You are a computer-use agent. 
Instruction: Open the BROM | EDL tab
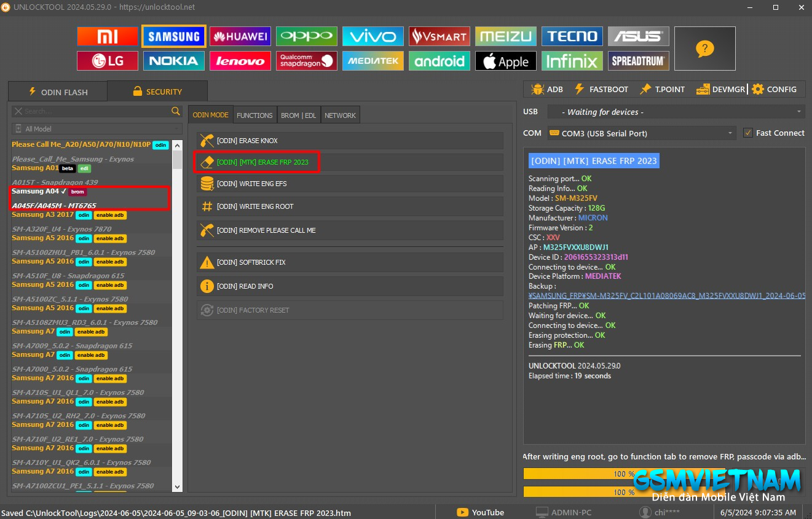click(x=298, y=115)
